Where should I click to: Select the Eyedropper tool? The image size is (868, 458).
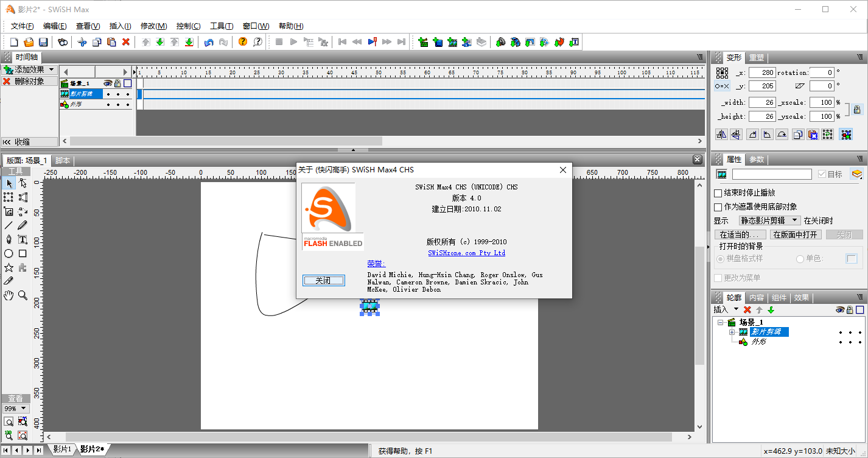[x=9, y=281]
